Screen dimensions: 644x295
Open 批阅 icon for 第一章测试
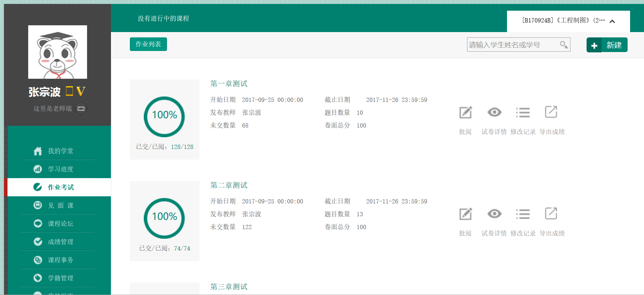tap(465, 112)
